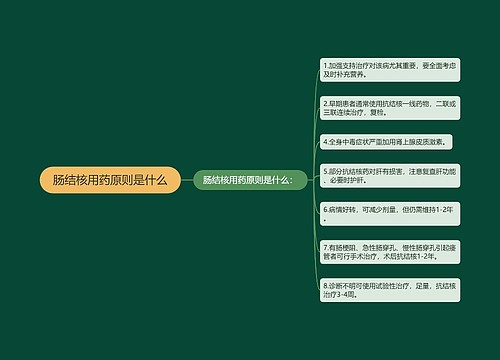500x360 pixels.
Task: Click node 4.全身中毒症状严重加用肾上腺皮质激素
Action: pos(386,142)
